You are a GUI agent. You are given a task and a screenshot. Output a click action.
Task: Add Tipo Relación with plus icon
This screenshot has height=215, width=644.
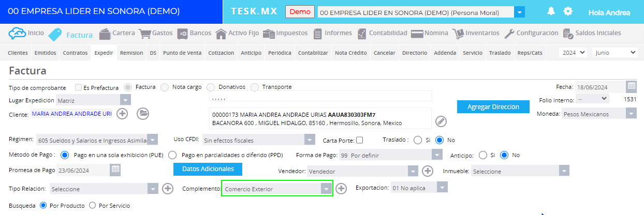pos(168,189)
